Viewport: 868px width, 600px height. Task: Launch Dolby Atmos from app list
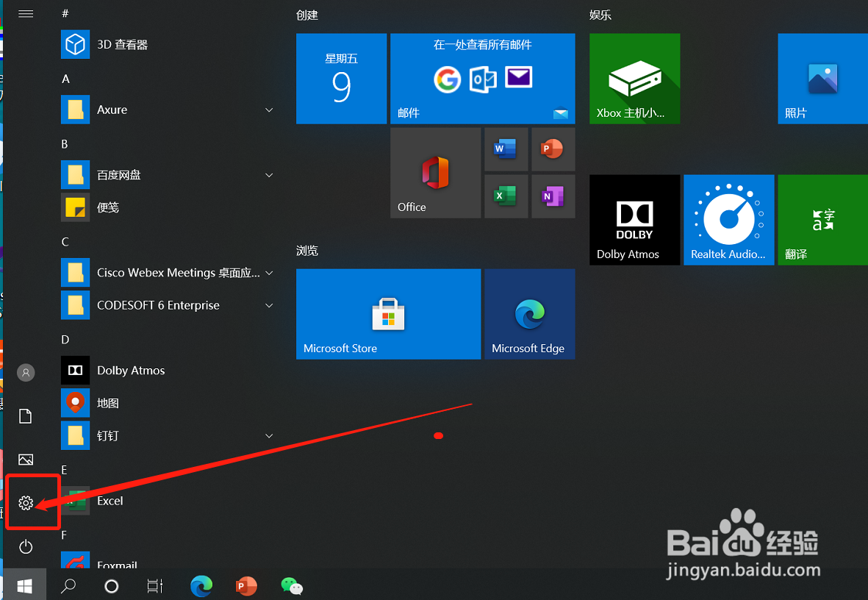tap(166, 370)
